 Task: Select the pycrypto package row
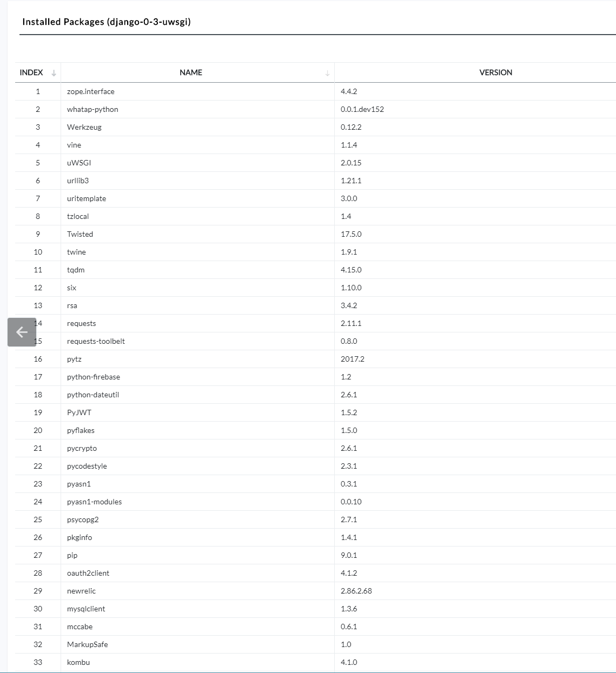coord(82,448)
